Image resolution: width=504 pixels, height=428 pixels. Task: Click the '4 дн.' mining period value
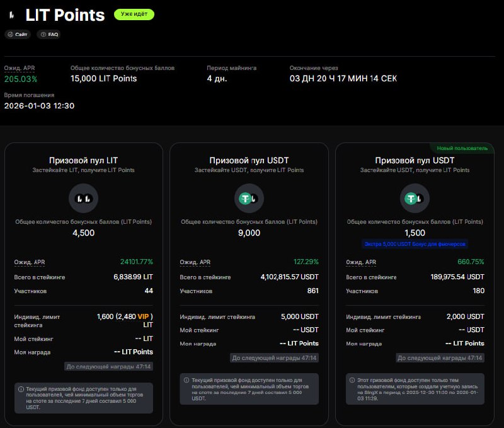(x=217, y=79)
